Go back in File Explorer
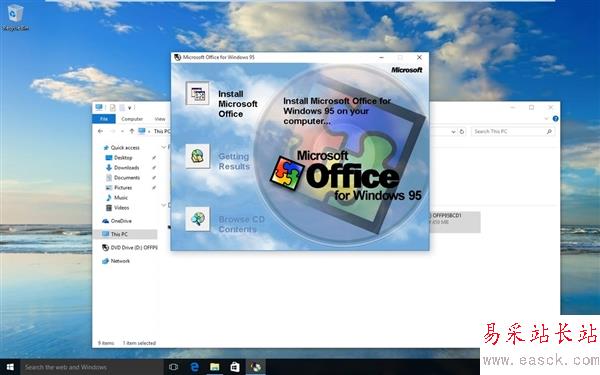 pos(100,131)
